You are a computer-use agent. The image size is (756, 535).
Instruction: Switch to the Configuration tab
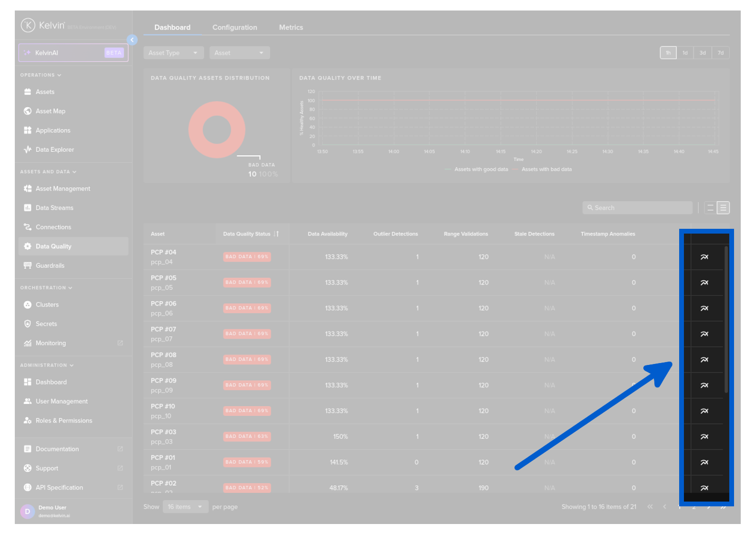(234, 28)
